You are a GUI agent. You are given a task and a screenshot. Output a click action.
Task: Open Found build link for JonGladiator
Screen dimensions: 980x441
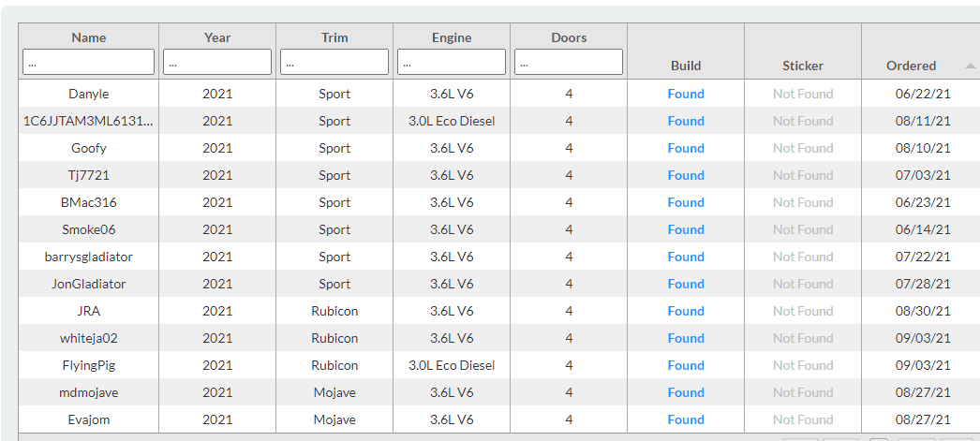pyautogui.click(x=686, y=285)
